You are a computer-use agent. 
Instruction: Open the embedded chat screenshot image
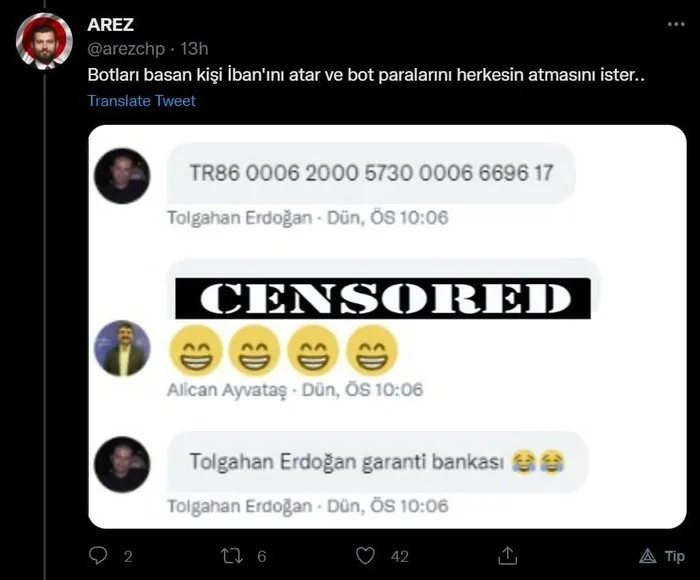(387, 327)
